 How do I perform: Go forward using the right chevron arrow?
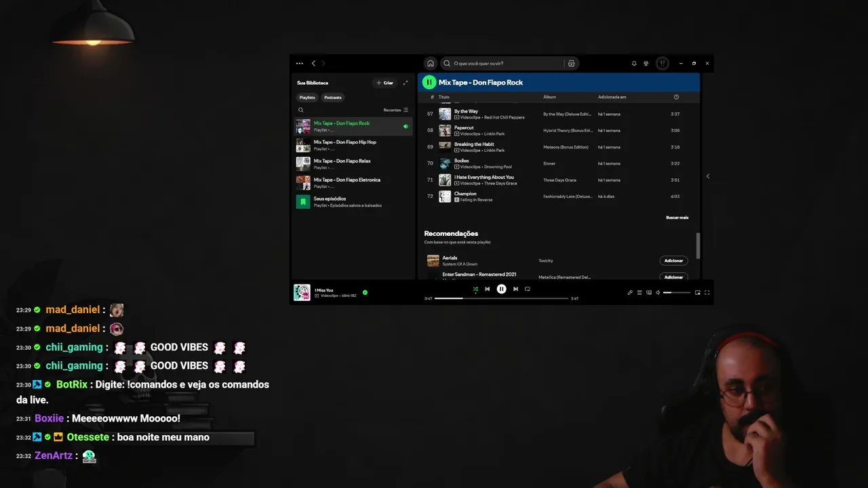tap(323, 63)
